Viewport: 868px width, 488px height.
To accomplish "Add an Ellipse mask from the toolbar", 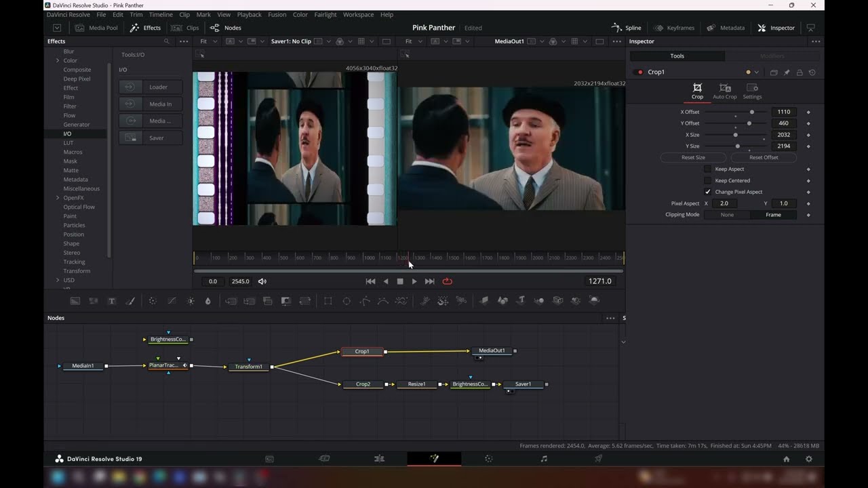I will [347, 301].
